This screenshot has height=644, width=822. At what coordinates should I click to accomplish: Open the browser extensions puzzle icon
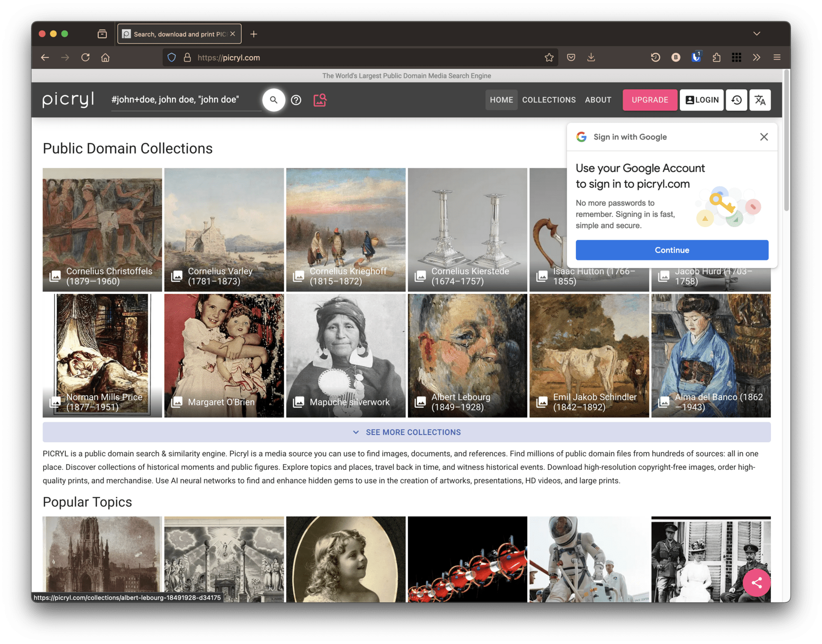717,57
